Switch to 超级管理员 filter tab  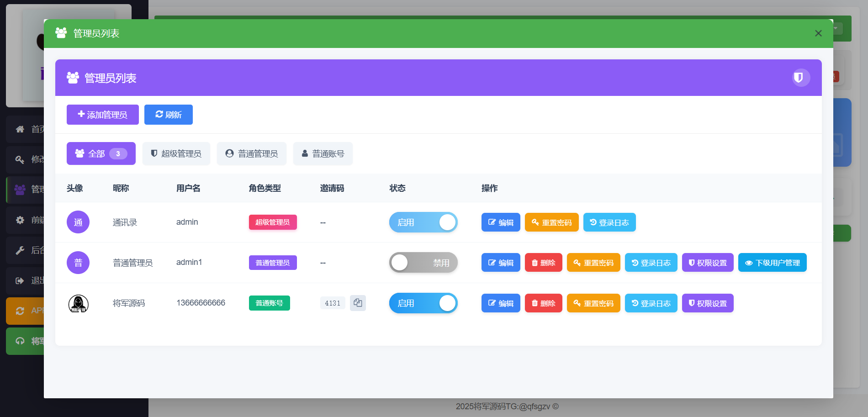click(176, 153)
